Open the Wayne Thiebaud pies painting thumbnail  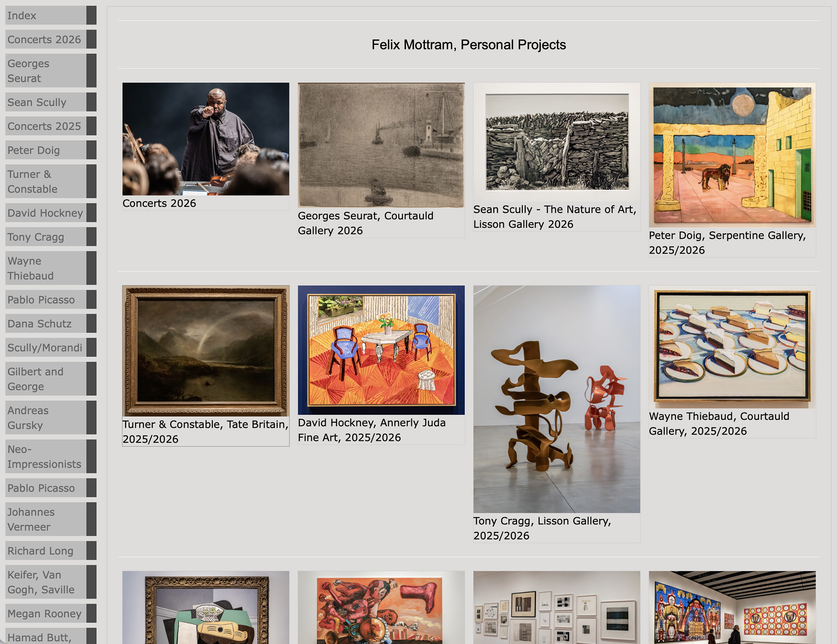click(x=732, y=347)
